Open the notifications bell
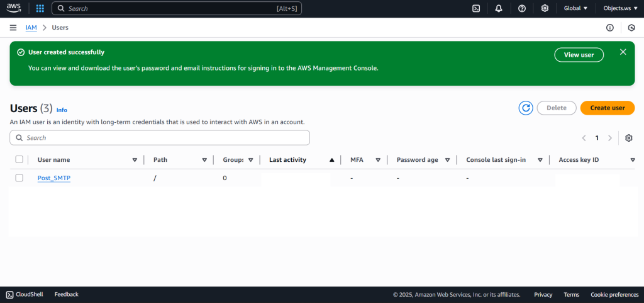Image resolution: width=644 pixels, height=303 pixels. pyautogui.click(x=499, y=9)
